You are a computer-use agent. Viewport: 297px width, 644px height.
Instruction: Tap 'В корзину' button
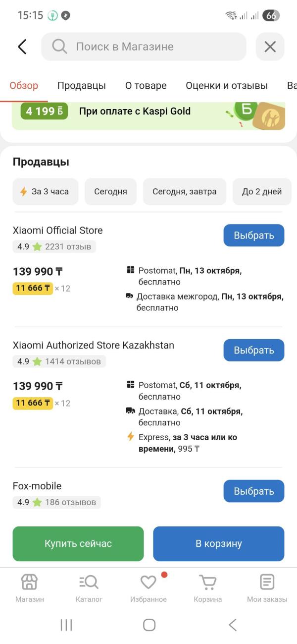click(x=218, y=543)
